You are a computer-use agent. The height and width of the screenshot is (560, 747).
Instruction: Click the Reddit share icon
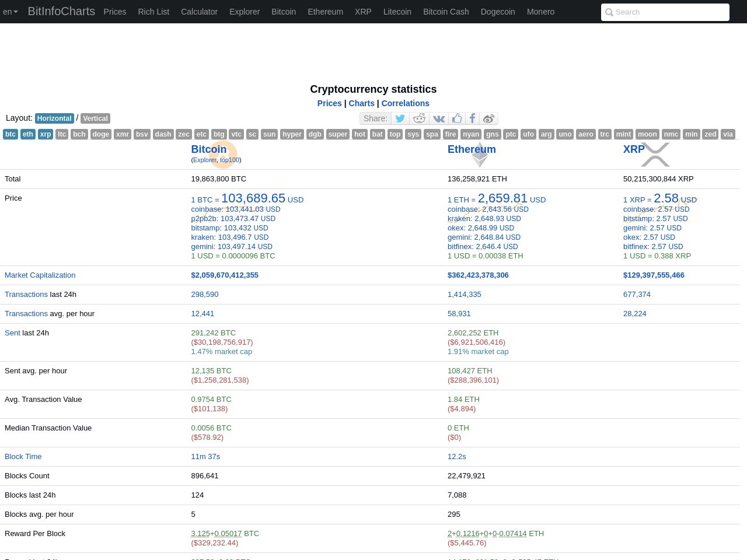pos(419,118)
